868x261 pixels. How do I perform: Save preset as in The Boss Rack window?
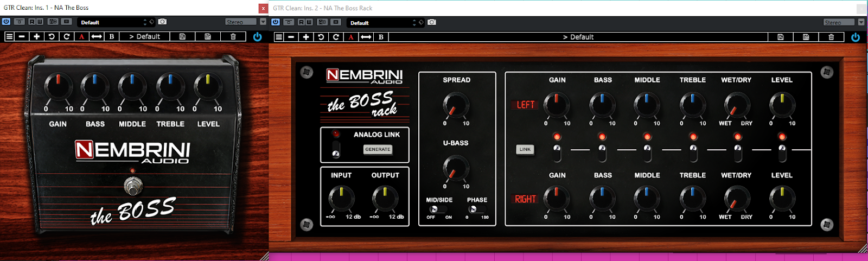coord(806,37)
